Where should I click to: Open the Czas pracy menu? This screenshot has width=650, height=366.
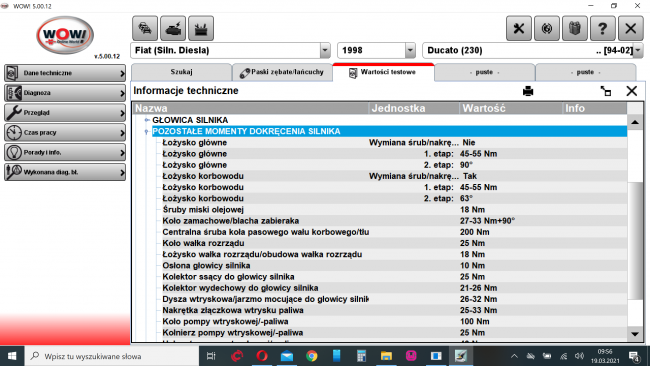point(65,133)
